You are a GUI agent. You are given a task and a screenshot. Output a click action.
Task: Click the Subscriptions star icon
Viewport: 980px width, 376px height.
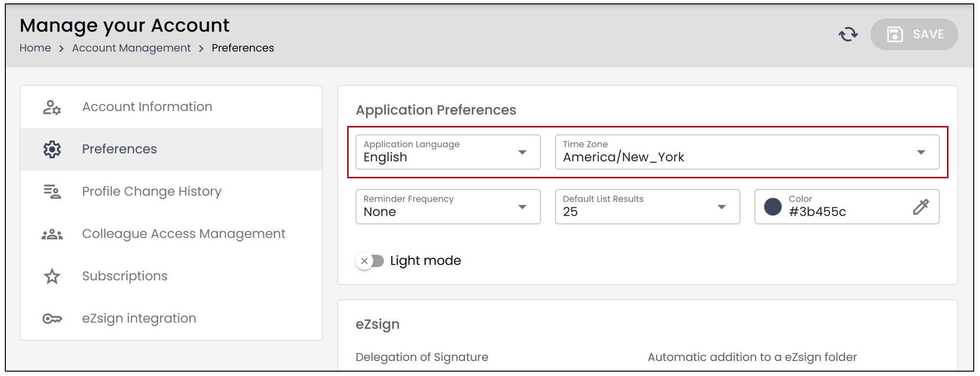click(52, 276)
